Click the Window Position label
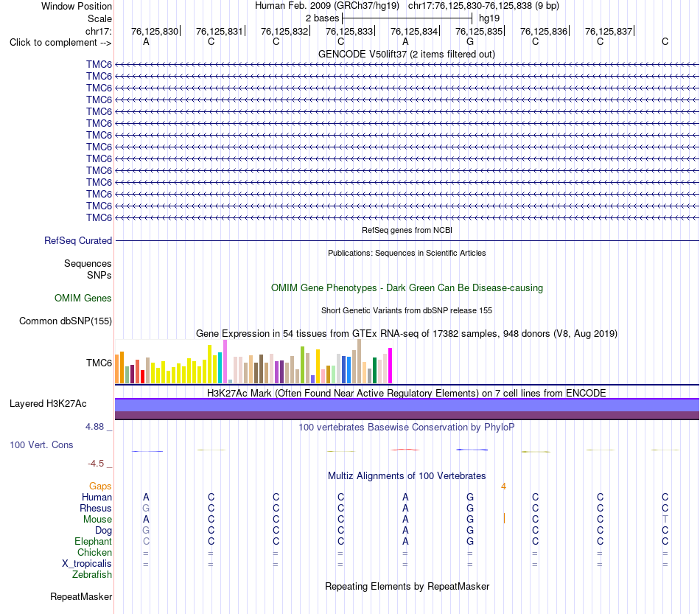This screenshot has width=700, height=614. pyautogui.click(x=77, y=6)
